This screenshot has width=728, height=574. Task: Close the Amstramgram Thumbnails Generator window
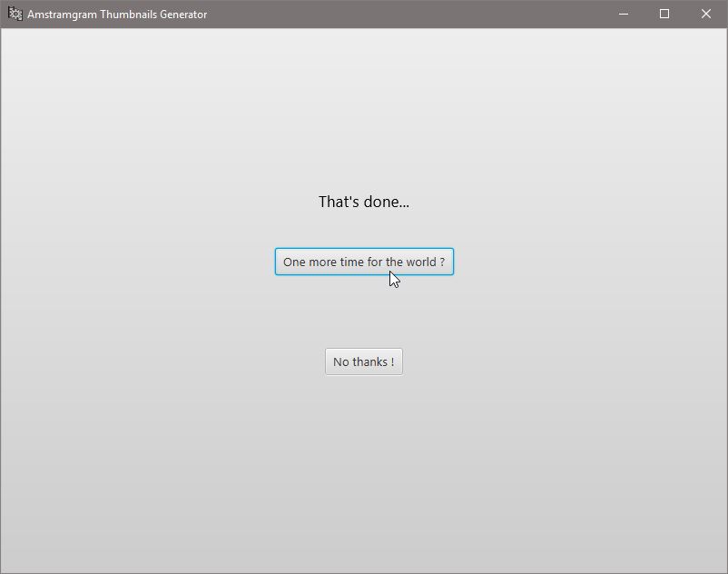[x=706, y=14]
